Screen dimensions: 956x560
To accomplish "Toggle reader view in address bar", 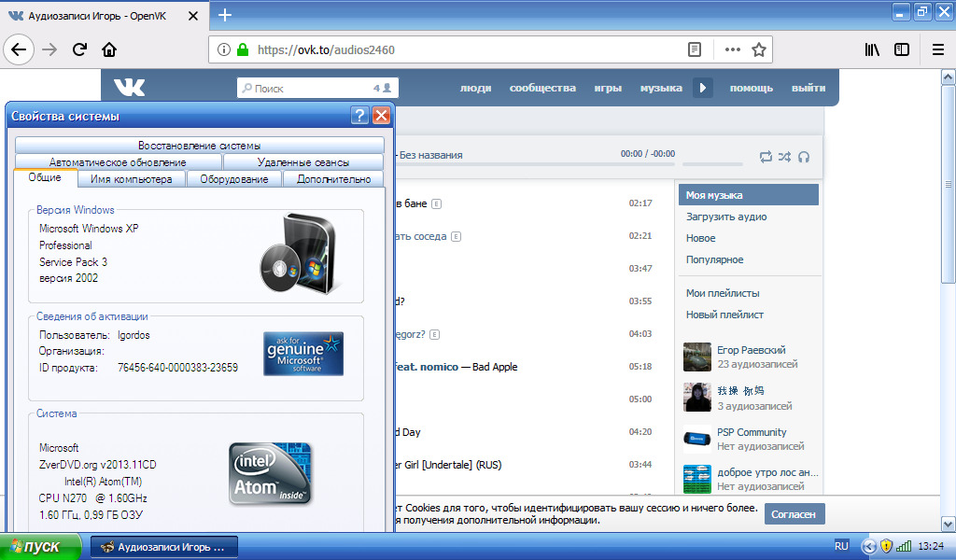I will [695, 49].
